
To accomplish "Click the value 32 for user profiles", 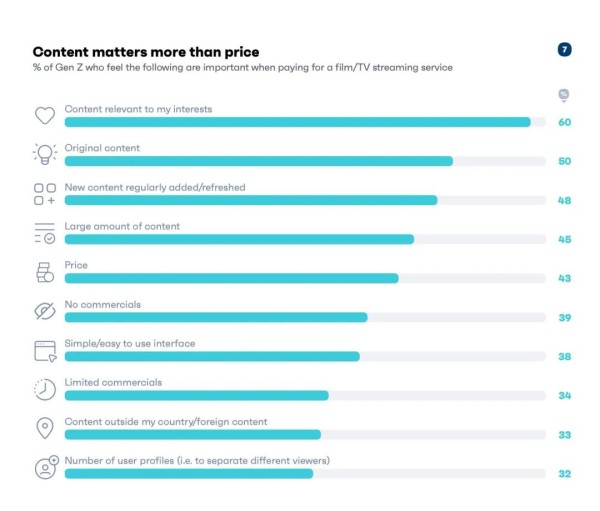I will (564, 474).
